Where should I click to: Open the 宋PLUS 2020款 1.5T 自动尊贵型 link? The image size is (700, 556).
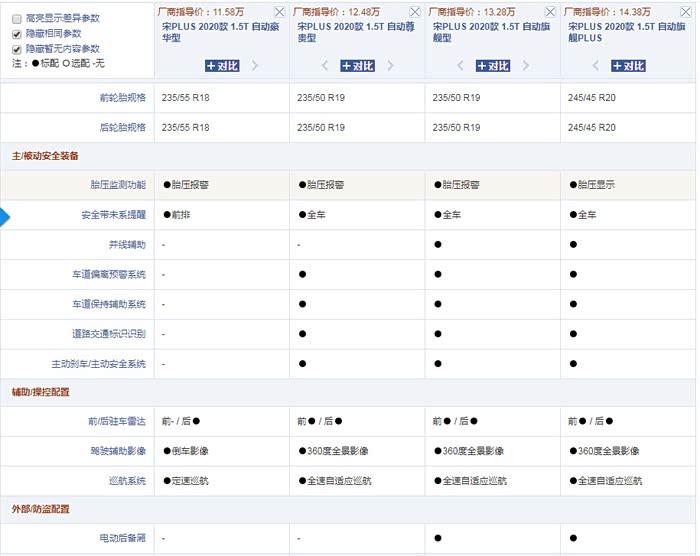356,32
